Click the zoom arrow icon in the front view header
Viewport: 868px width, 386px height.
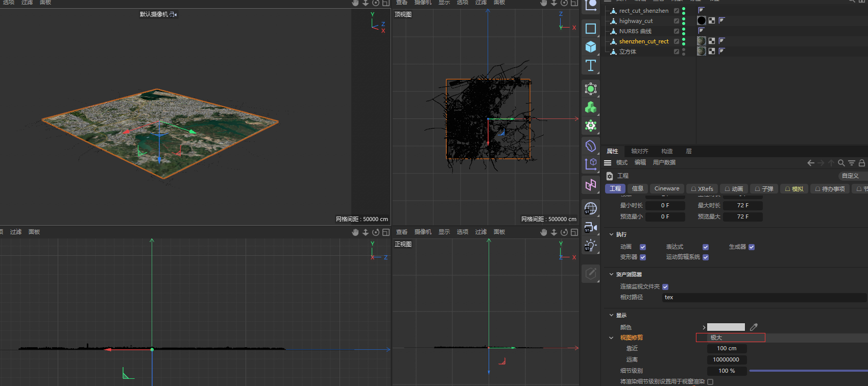[554, 232]
